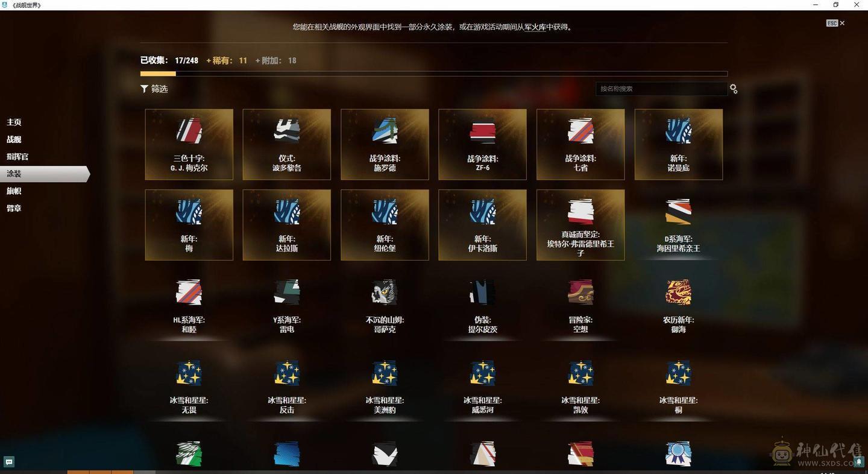The image size is (868, 474).
Task: Select the 新年: 诺曼底 camouflage
Action: 679,144
